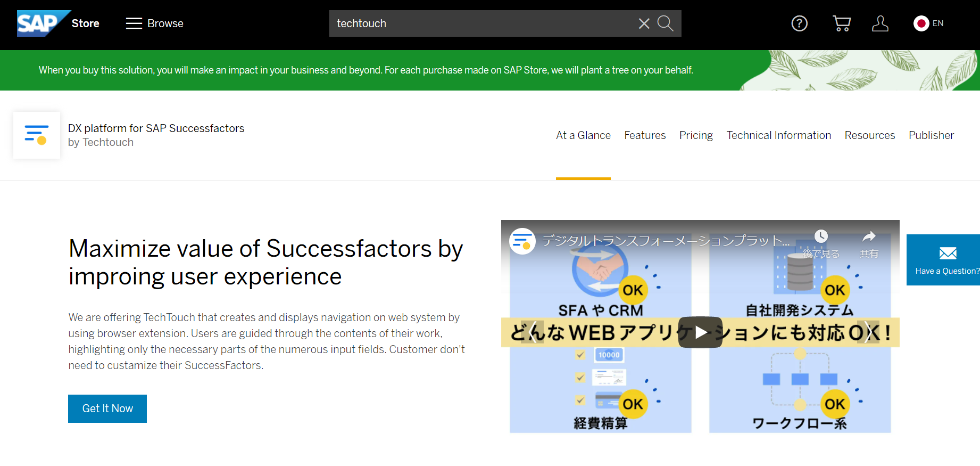Jump to the Publisher tab
This screenshot has width=980, height=466.
(931, 135)
